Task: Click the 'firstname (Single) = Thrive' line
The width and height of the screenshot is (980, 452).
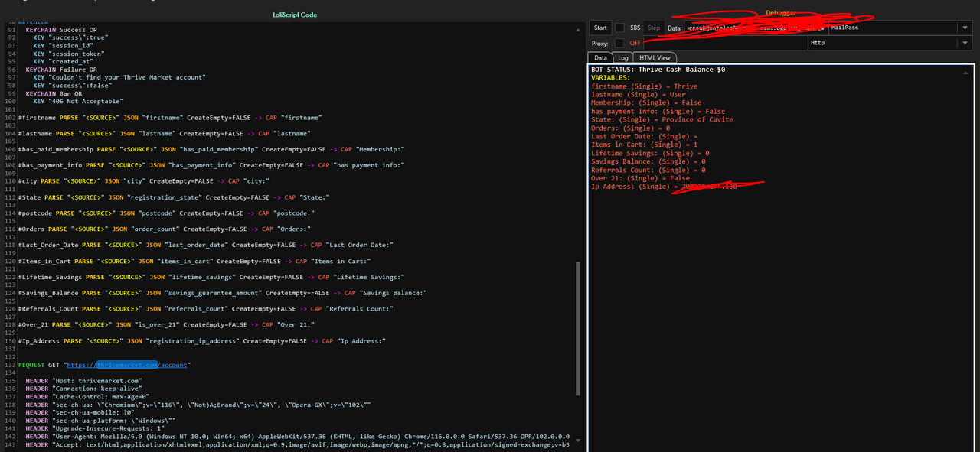Action: tap(644, 86)
